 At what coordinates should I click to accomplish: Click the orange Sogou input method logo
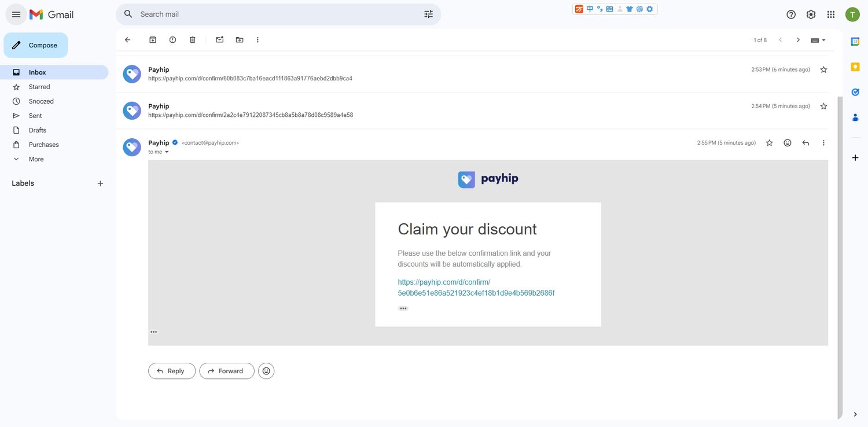click(x=579, y=9)
